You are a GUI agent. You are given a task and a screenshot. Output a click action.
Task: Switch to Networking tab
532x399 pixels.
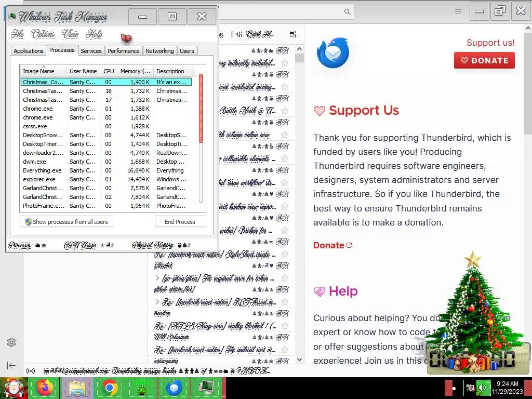coord(159,51)
